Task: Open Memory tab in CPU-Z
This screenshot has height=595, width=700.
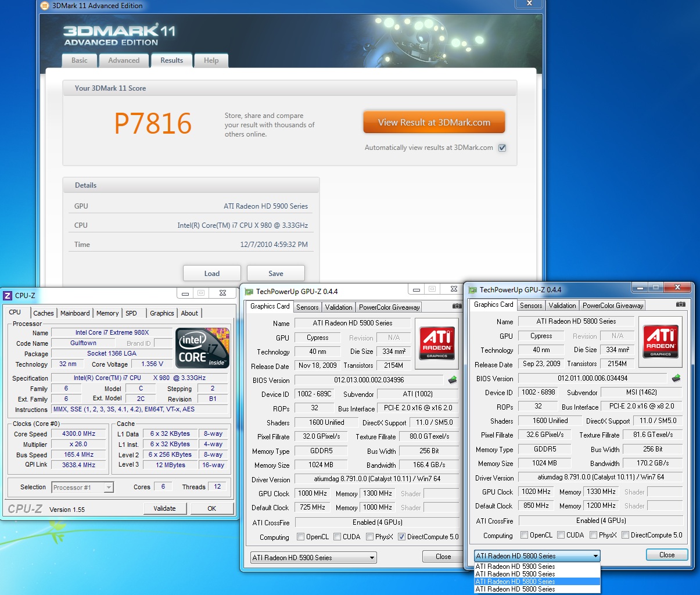Action: [x=107, y=313]
